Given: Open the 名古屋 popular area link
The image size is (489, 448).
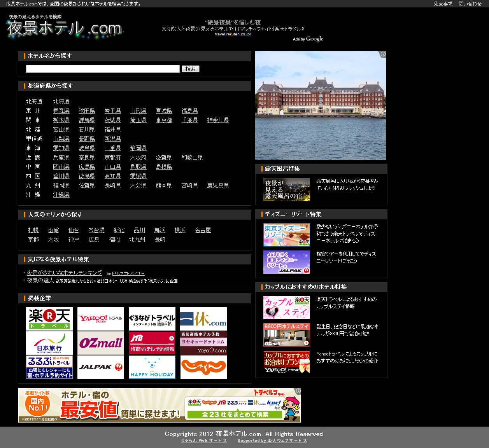Looking at the screenshot, I should click(x=203, y=230).
